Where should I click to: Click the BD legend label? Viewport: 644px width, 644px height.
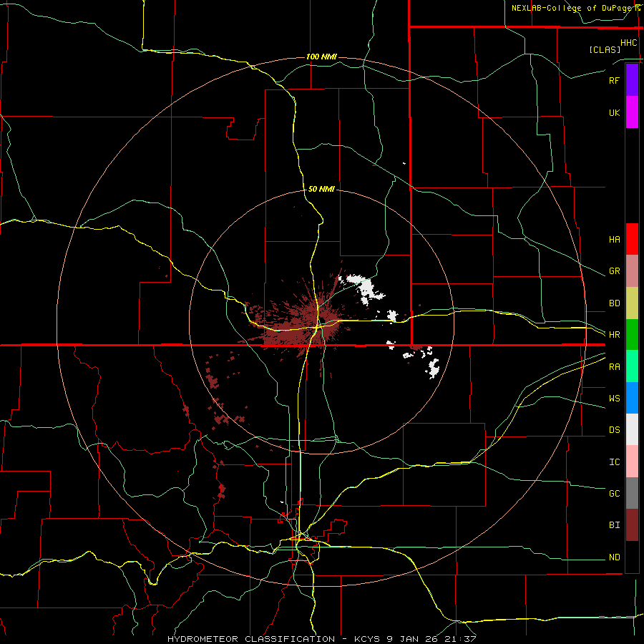coord(614,303)
